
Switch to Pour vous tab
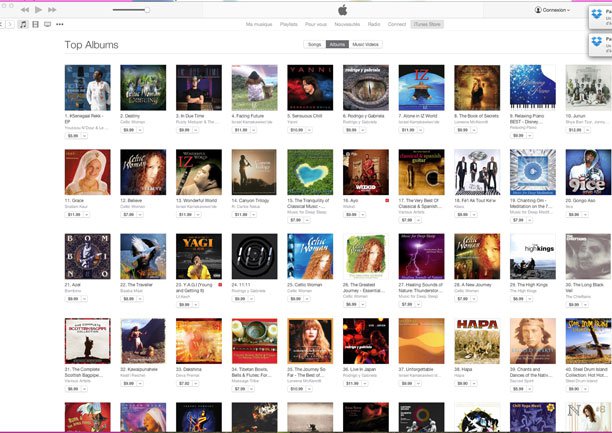click(x=316, y=24)
